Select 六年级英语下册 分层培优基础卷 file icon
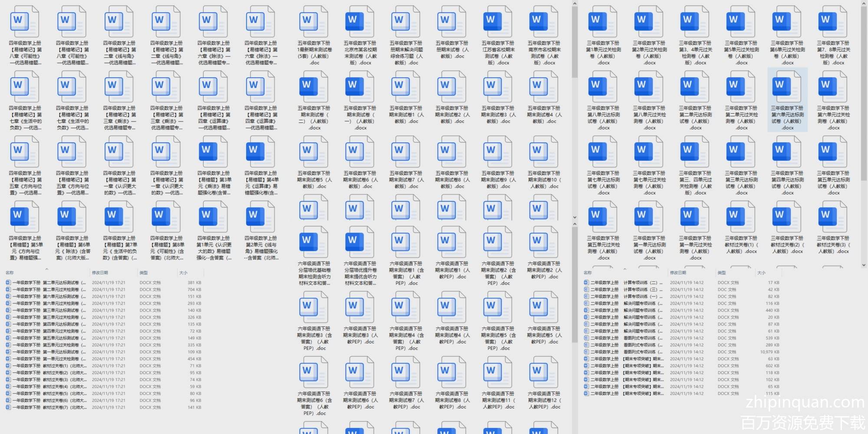Image resolution: width=868 pixels, height=434 pixels. tap(314, 242)
